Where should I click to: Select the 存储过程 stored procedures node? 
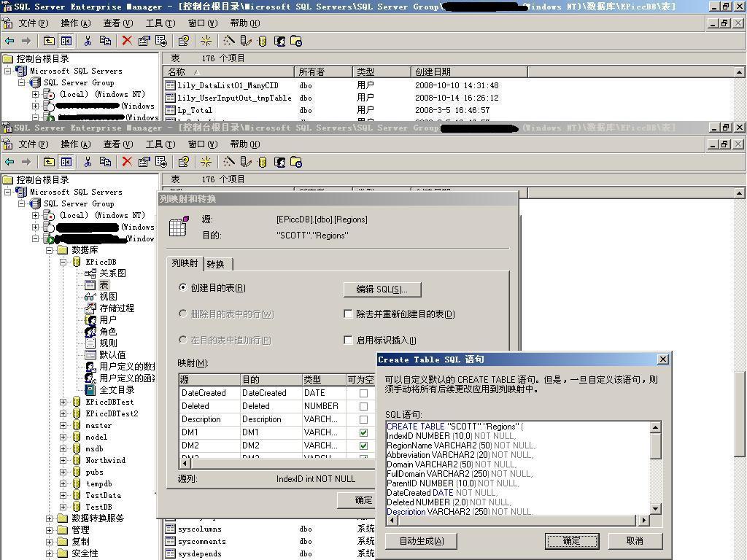(109, 308)
